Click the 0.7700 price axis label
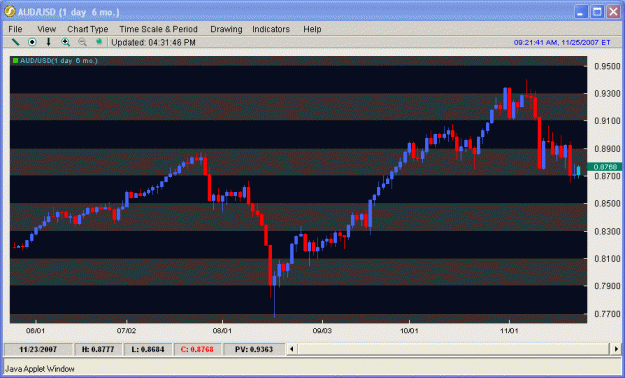This screenshot has width=625, height=378. [607, 314]
